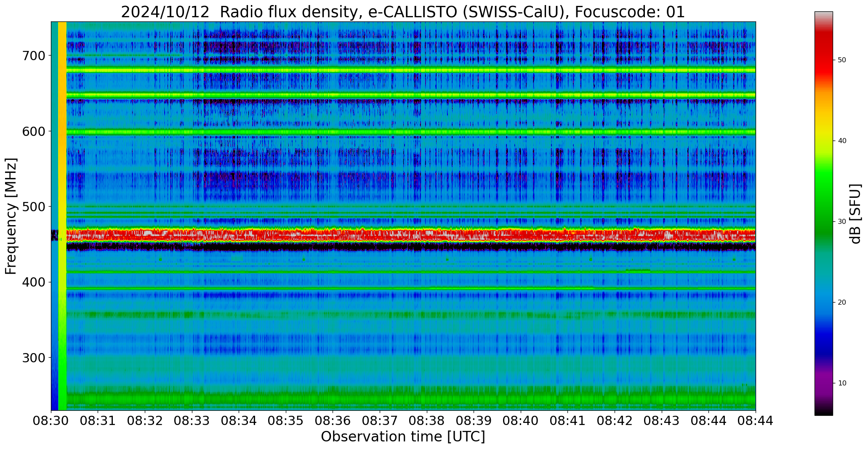Click the 08:32 time tick label
This screenshot has width=868, height=449.
click(x=145, y=421)
